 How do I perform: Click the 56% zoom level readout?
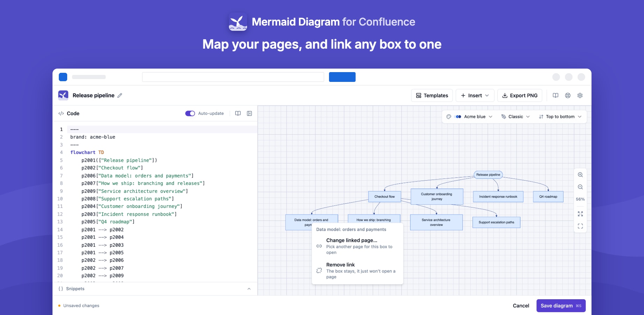click(580, 199)
